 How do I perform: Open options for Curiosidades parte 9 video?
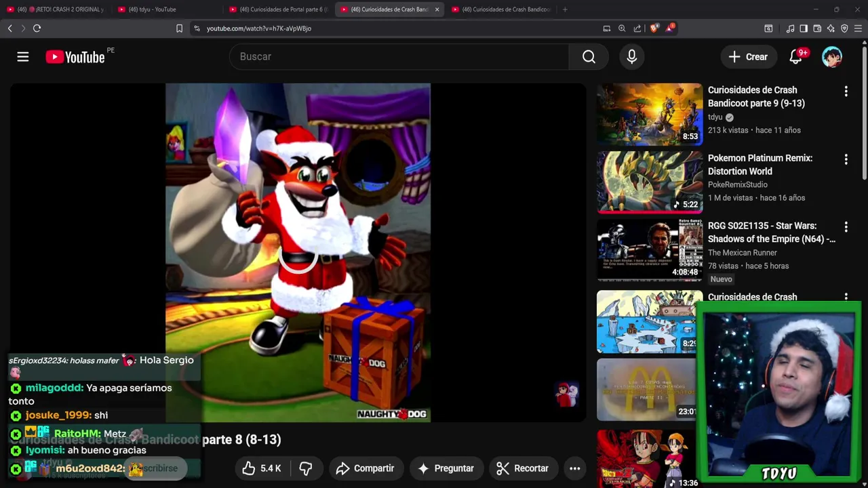[846, 91]
